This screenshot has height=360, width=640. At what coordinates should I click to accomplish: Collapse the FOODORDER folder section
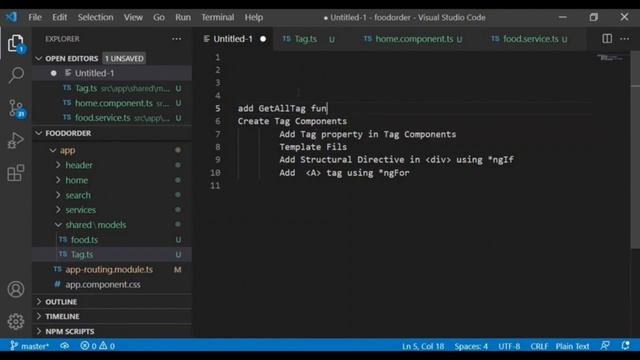39,133
